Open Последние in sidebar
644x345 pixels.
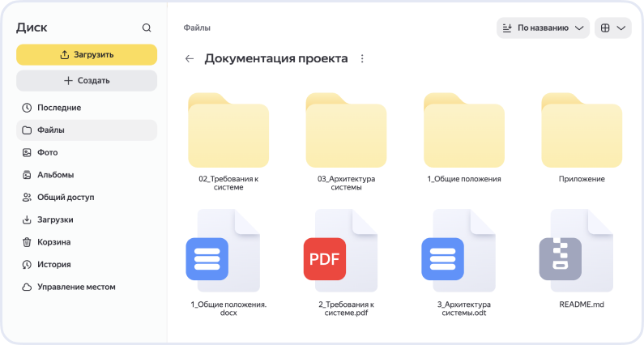coord(87,108)
